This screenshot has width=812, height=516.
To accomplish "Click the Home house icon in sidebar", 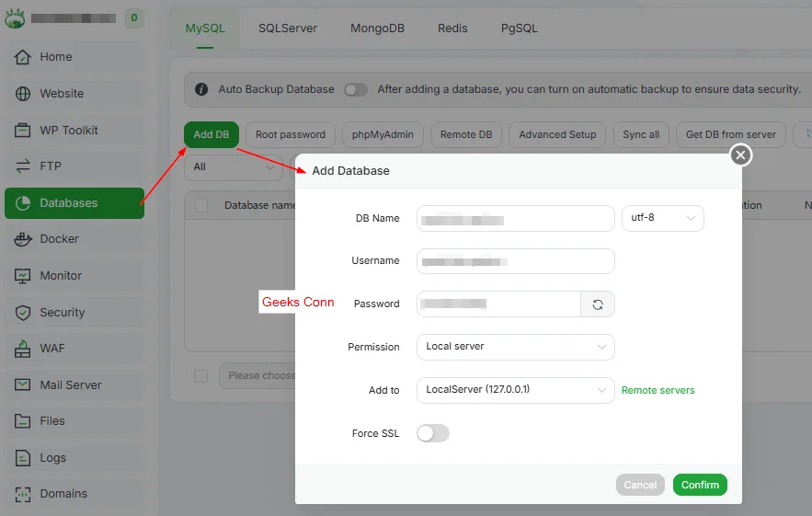I will click(x=22, y=57).
